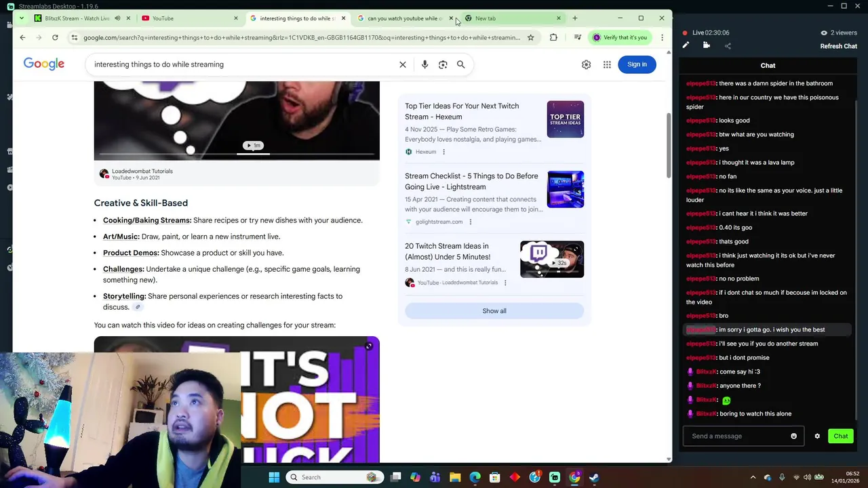Click the 1m video preview badge
Viewport: 868px width, 488px height.
coord(254,145)
